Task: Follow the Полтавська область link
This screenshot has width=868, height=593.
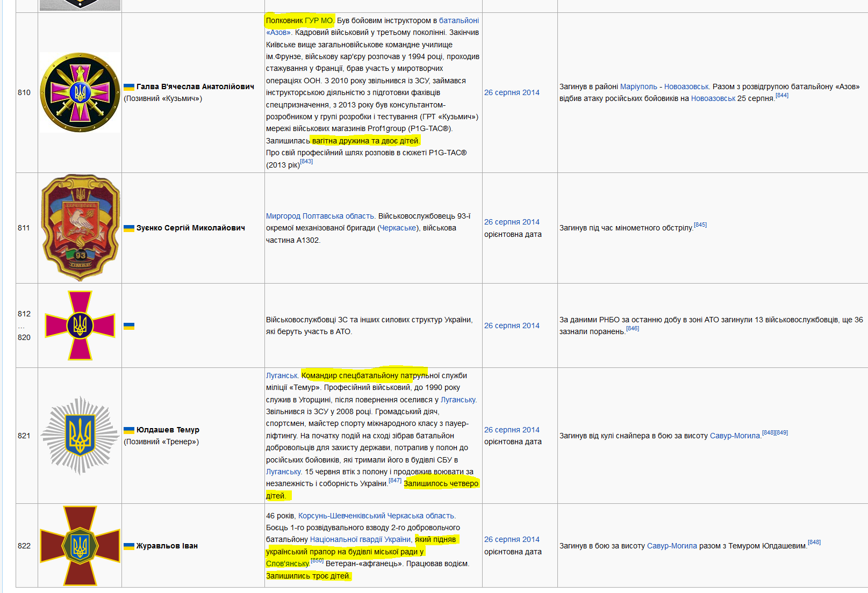Action: click(x=338, y=216)
